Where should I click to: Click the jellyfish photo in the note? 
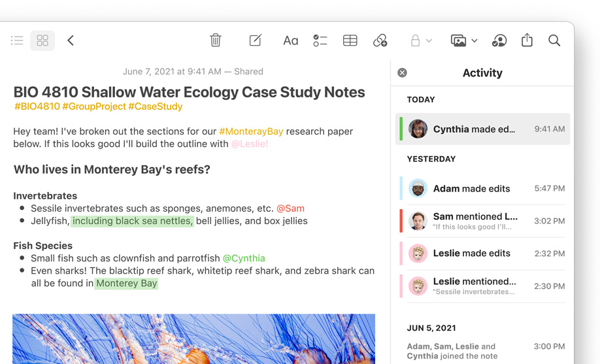coord(193,339)
